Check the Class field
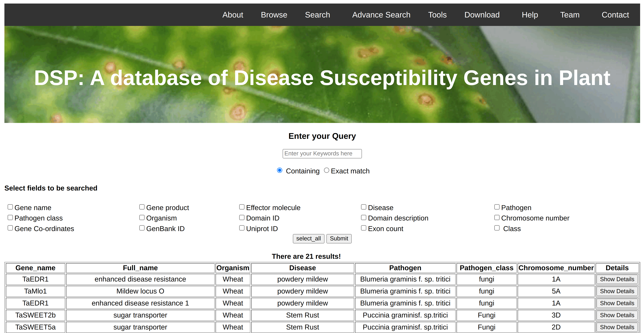The image size is (644, 333). (x=497, y=228)
